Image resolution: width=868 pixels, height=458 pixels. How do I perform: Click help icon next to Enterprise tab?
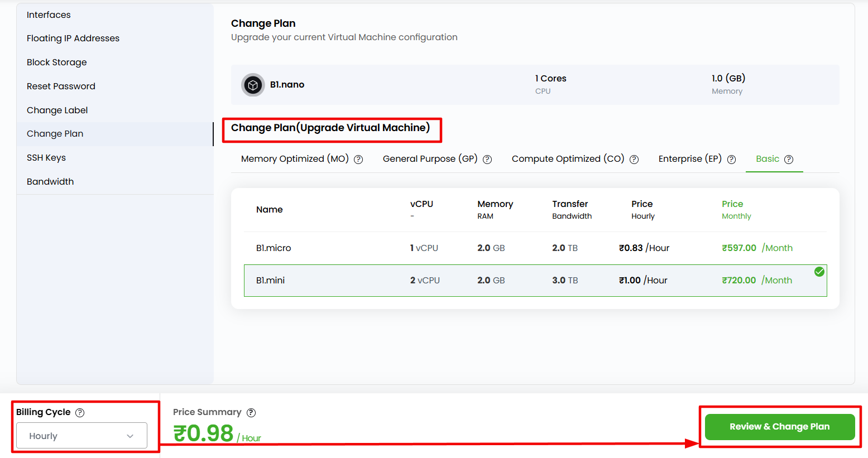point(731,160)
